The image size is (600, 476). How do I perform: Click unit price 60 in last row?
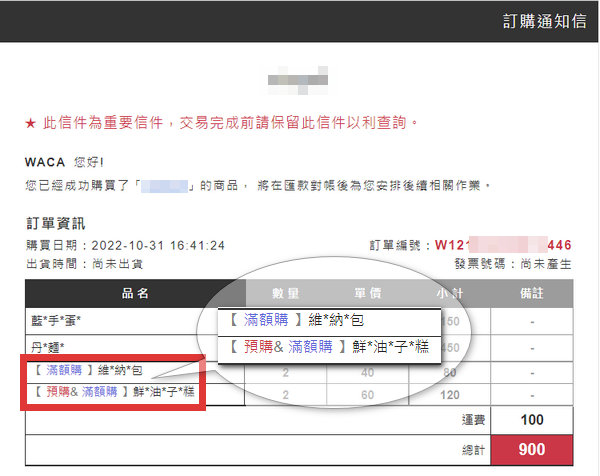coord(367,395)
